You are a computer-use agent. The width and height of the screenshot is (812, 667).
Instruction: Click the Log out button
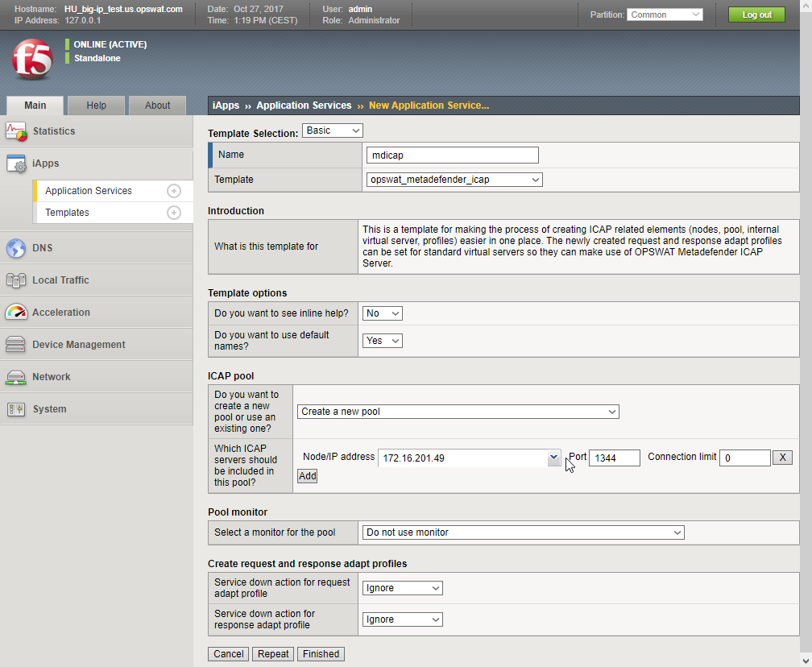pos(756,14)
